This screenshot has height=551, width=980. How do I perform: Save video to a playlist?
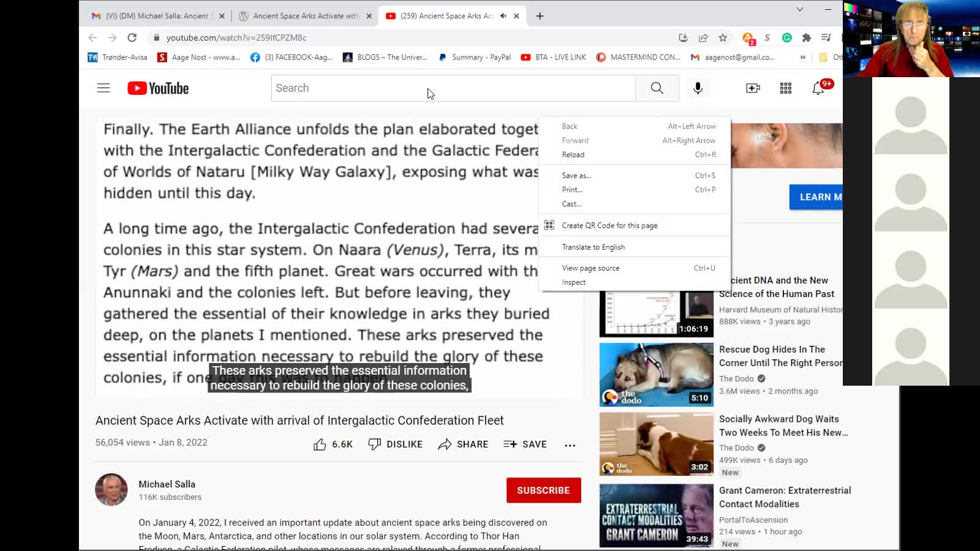pos(525,444)
